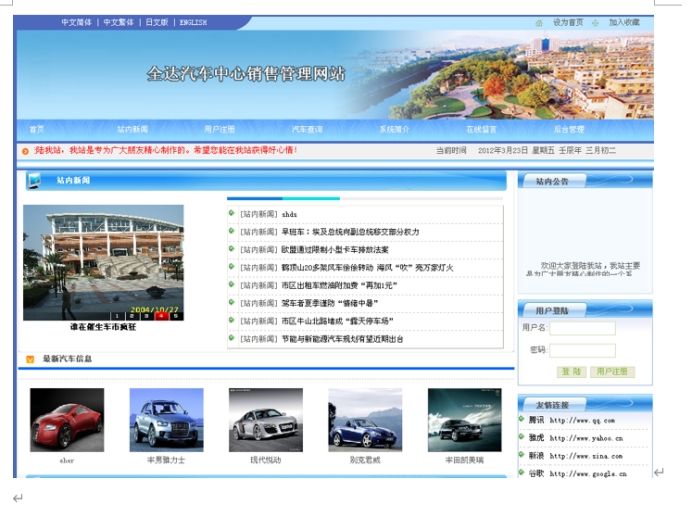Click the home icon beside 设为首页

pyautogui.click(x=539, y=23)
